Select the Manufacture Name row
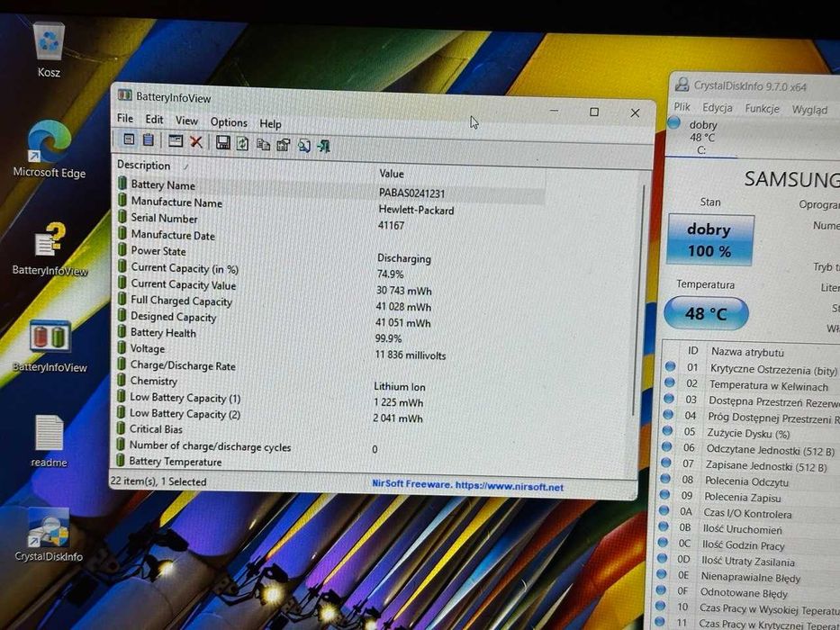The image size is (840, 630). click(330, 206)
